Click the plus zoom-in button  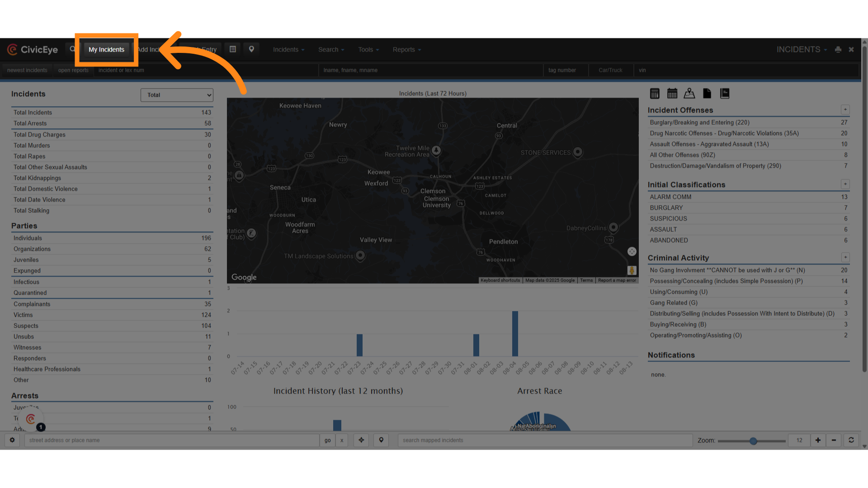click(x=818, y=440)
